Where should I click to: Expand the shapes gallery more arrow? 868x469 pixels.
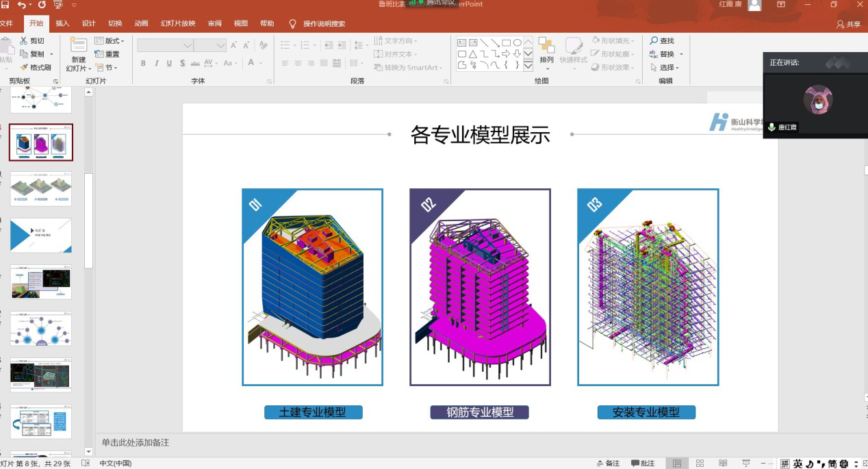(528, 67)
